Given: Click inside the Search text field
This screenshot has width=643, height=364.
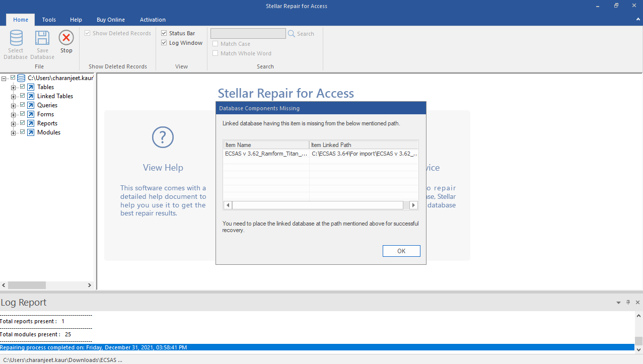Looking at the screenshot, I should [x=248, y=34].
